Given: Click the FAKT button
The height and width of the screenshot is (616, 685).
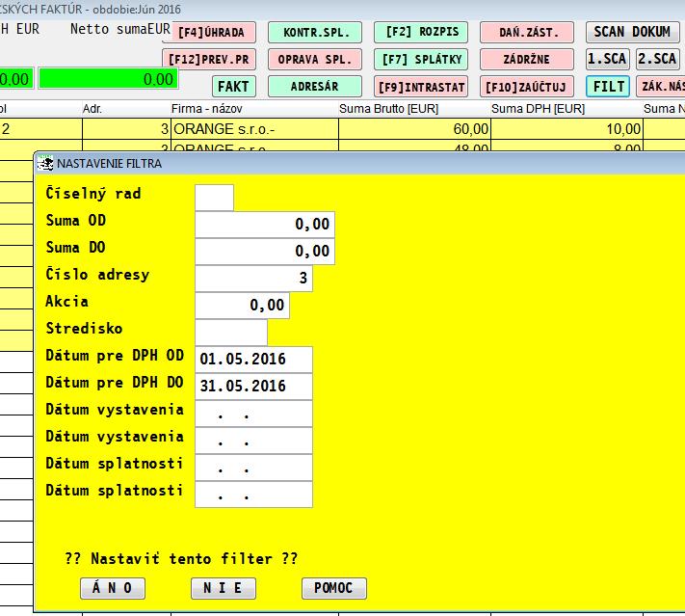Looking at the screenshot, I should click(x=234, y=87).
